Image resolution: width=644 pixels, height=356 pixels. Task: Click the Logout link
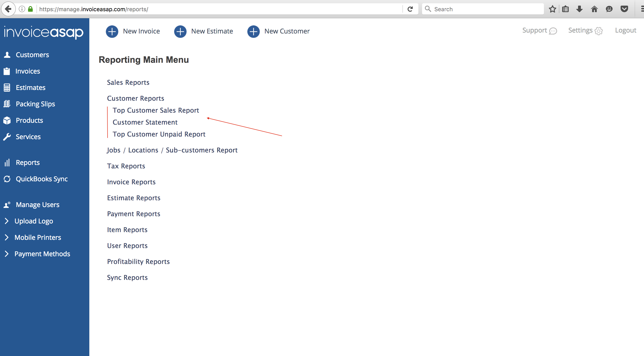tap(626, 30)
